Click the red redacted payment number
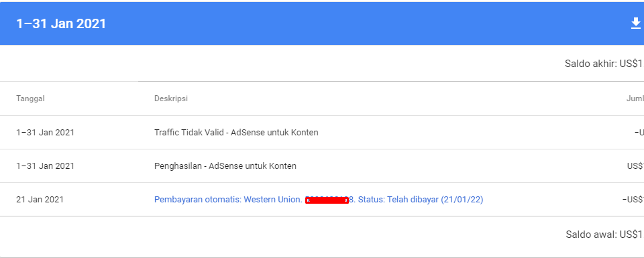The width and height of the screenshot is (644, 258). (x=327, y=200)
